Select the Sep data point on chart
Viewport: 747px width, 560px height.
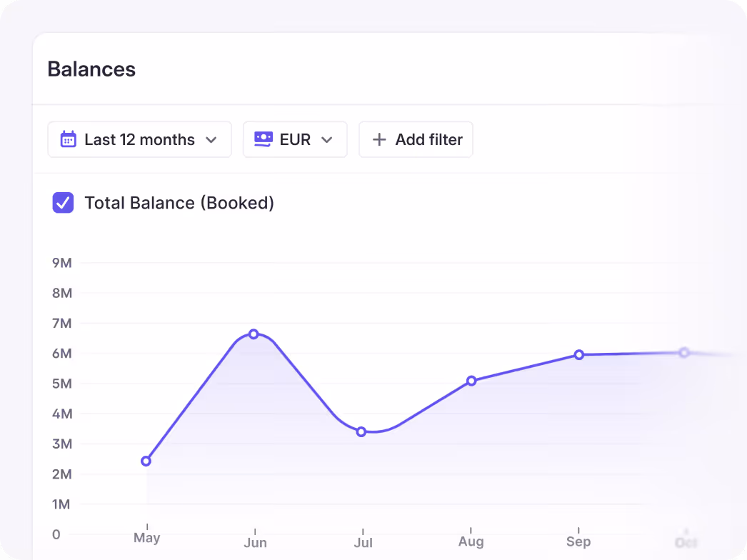click(x=579, y=354)
